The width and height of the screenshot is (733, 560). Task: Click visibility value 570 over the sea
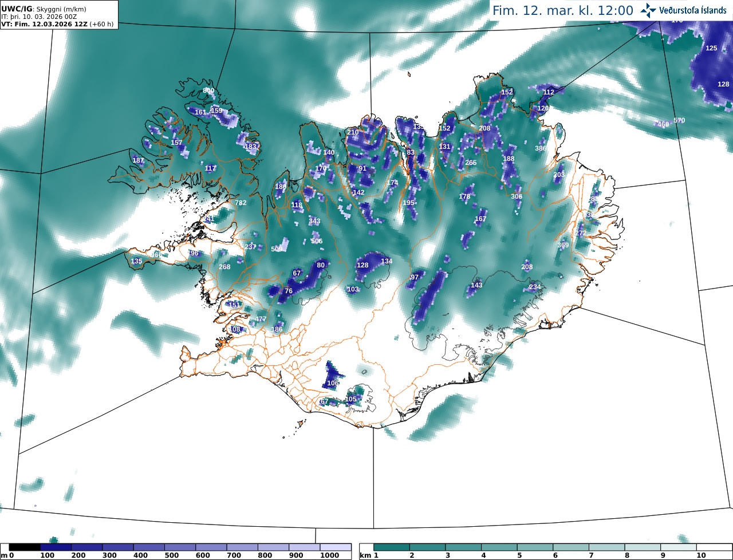click(x=679, y=120)
